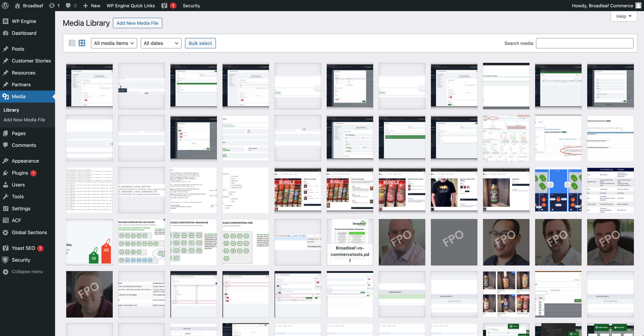The image size is (644, 336).
Task: Click the Partners pin icon in the sidebar
Action: point(6,84)
